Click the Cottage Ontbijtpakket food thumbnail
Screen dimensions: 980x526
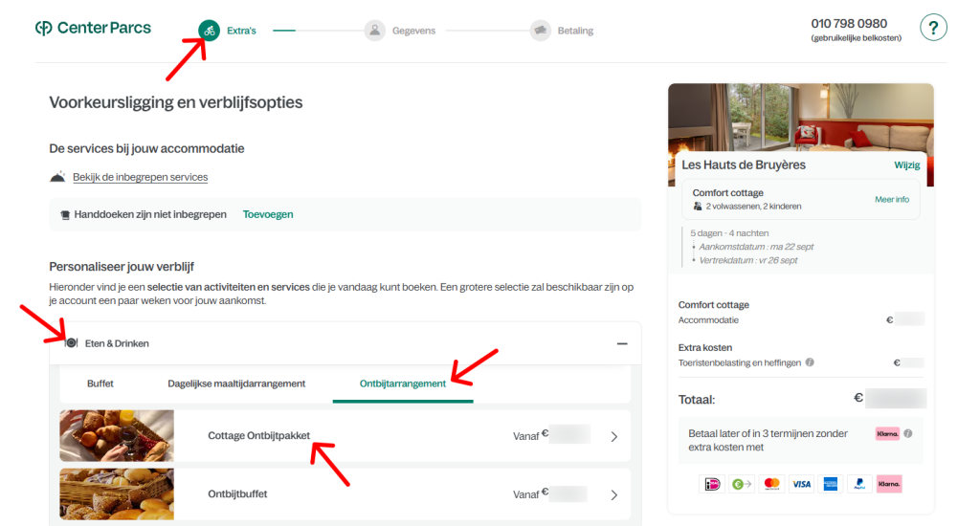[x=117, y=436]
